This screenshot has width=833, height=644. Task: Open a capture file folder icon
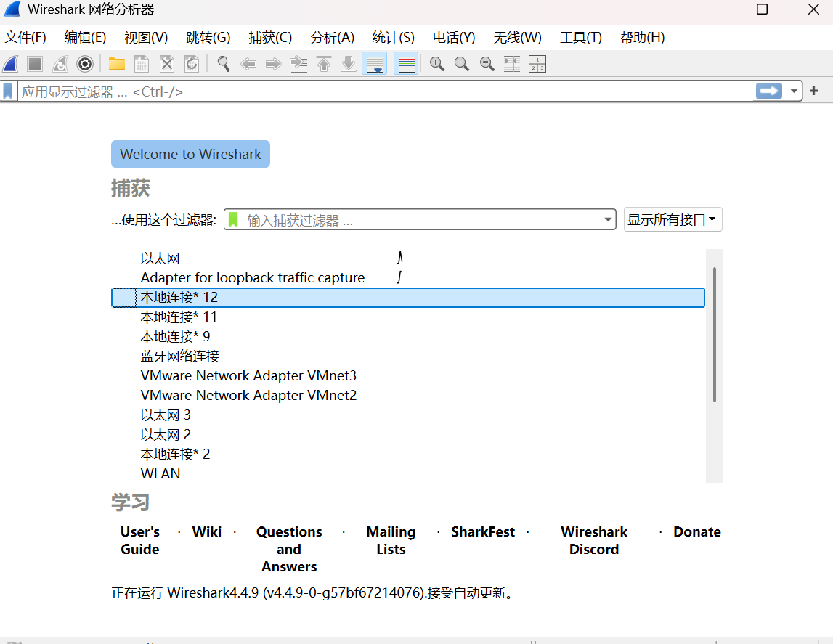pos(116,64)
